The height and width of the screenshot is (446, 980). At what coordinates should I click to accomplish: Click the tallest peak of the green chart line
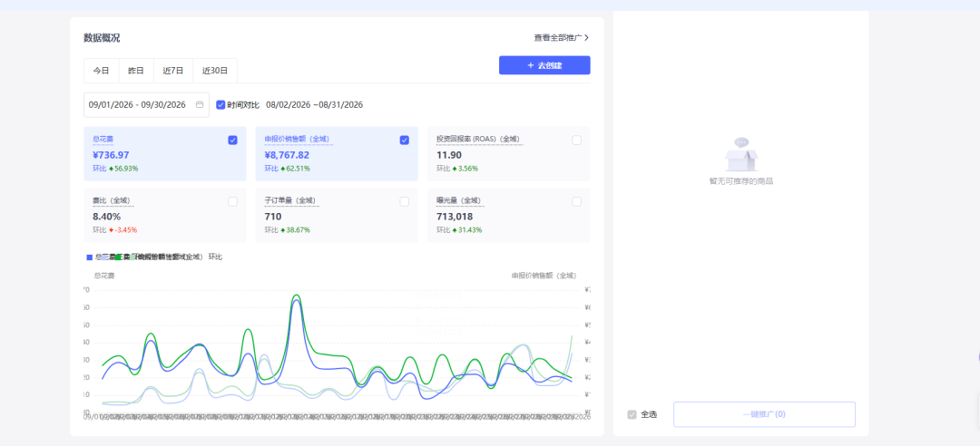pos(296,295)
